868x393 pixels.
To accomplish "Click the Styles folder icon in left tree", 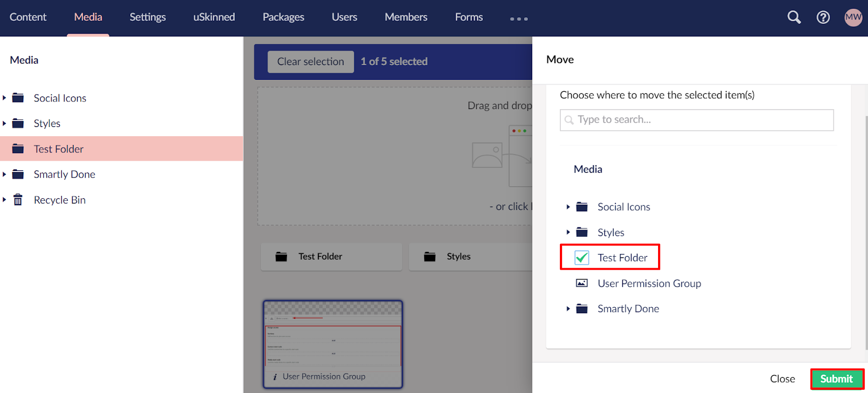I will [18, 123].
